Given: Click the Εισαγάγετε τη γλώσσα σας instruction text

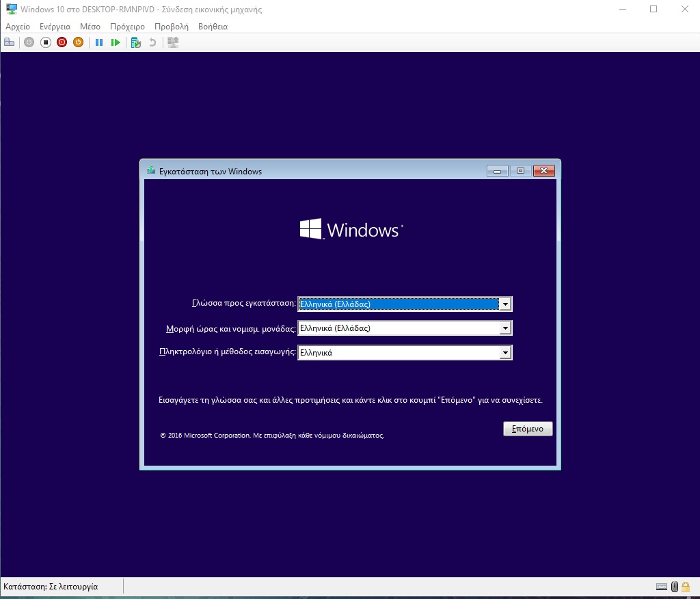Looking at the screenshot, I should (x=351, y=400).
